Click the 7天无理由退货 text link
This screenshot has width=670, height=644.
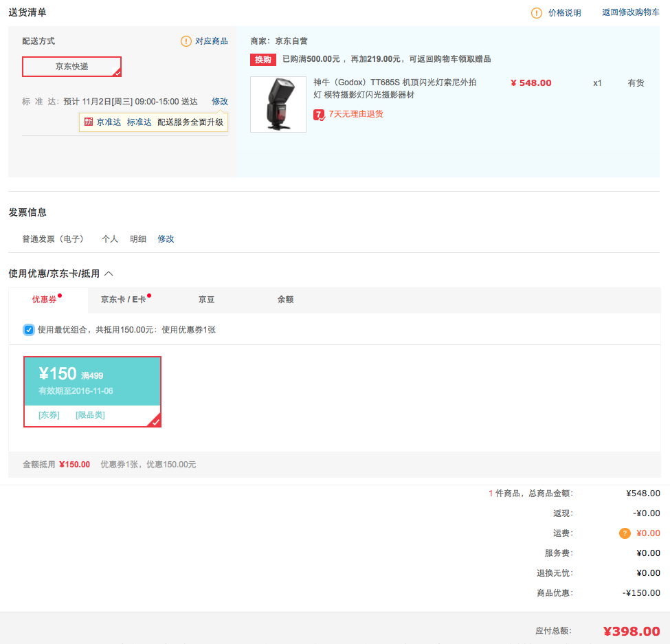356,114
